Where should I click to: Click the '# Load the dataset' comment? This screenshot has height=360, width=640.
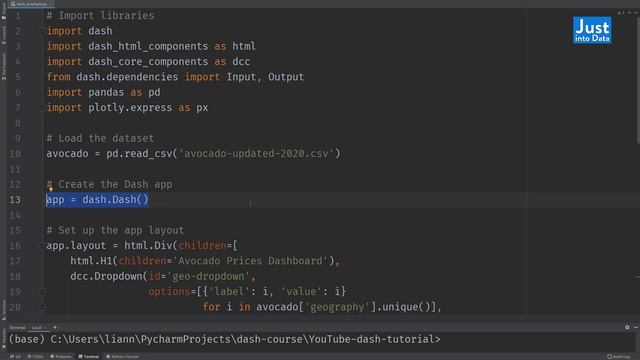coord(100,138)
